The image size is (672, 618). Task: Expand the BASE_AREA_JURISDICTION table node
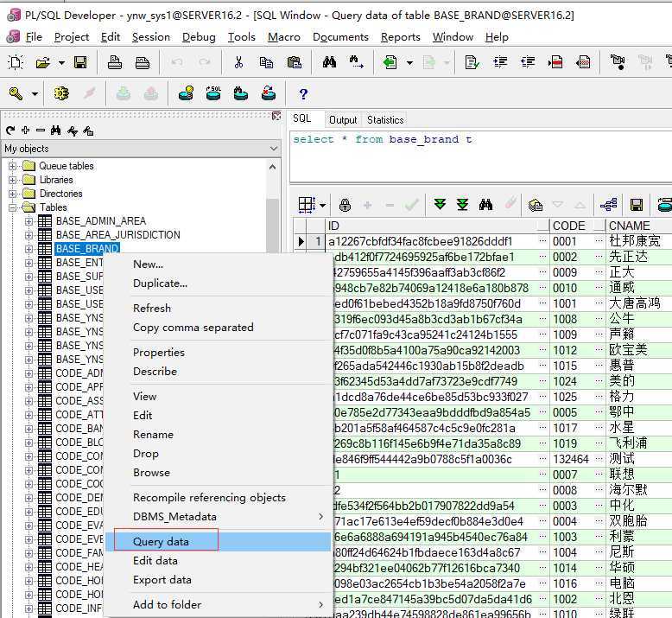click(29, 235)
